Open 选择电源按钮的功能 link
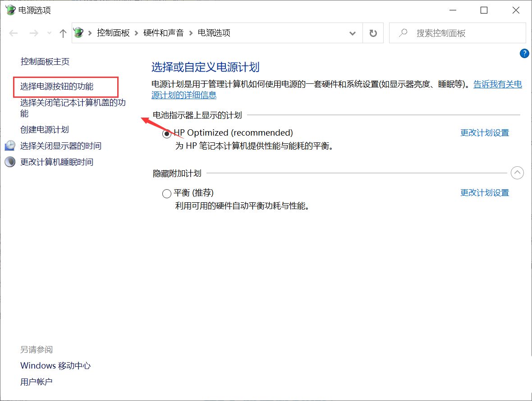The height and width of the screenshot is (401, 532). [x=57, y=87]
